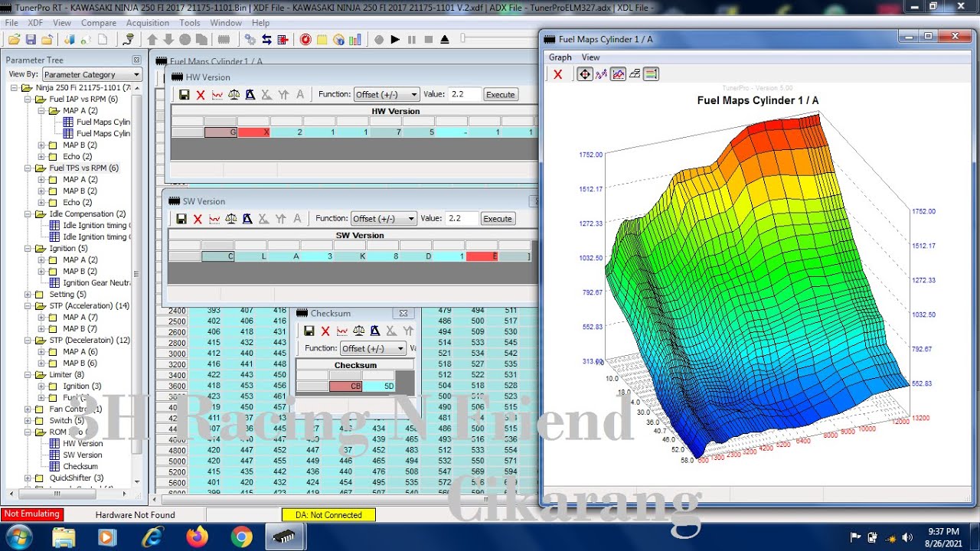The width and height of the screenshot is (980, 551).
Task: Collapse the Ignition (5) tree node
Action: tap(28, 249)
